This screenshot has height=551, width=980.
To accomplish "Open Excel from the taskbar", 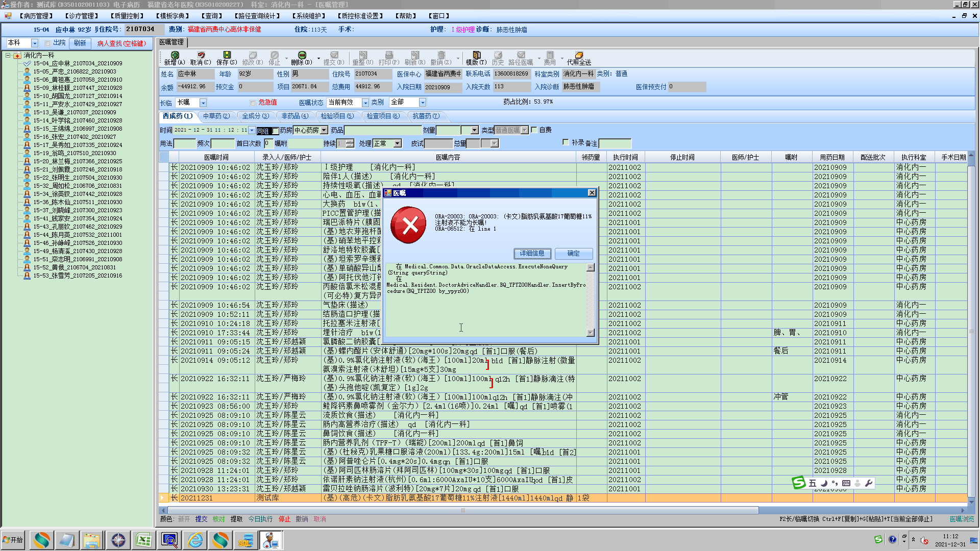I will [x=144, y=540].
